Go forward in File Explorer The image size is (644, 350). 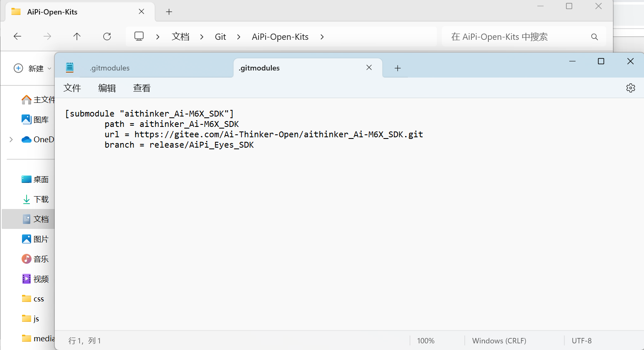[47, 36]
